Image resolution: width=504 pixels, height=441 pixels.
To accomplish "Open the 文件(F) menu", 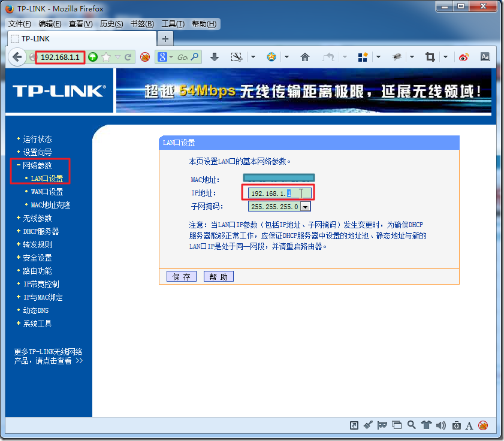I will (19, 24).
